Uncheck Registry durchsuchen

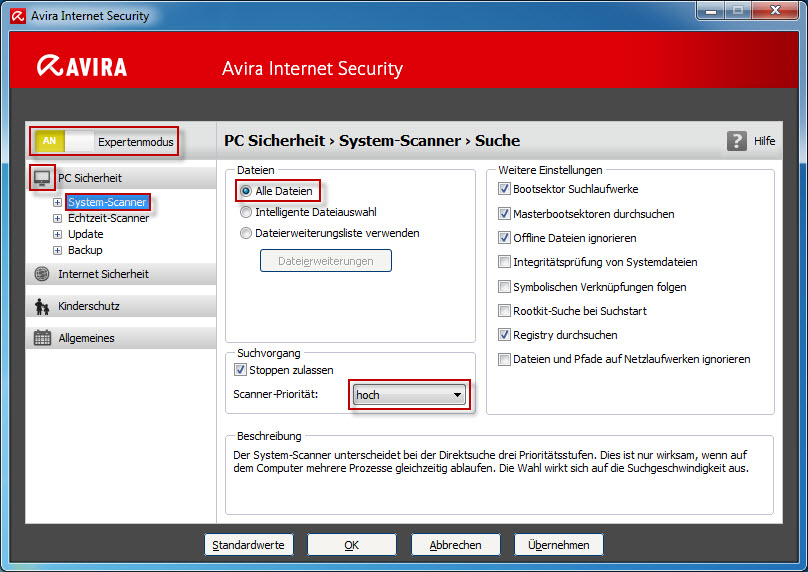pos(504,335)
